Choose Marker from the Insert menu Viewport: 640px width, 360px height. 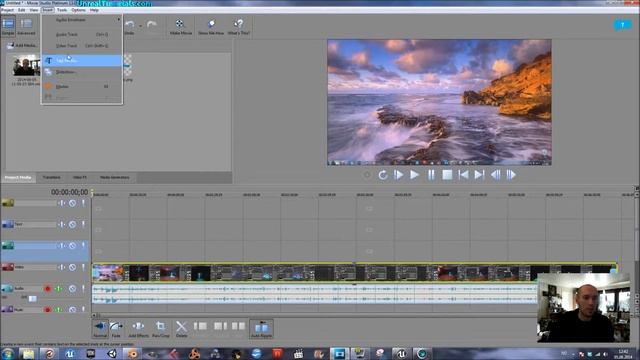click(82, 87)
